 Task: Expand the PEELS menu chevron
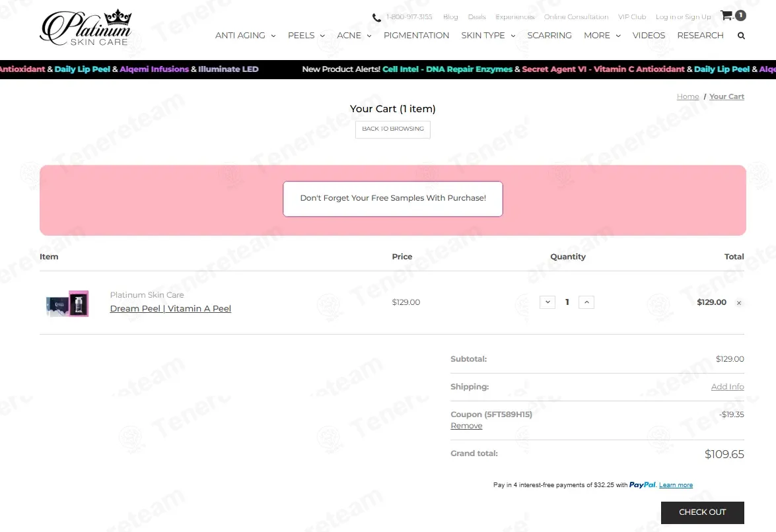coord(322,36)
